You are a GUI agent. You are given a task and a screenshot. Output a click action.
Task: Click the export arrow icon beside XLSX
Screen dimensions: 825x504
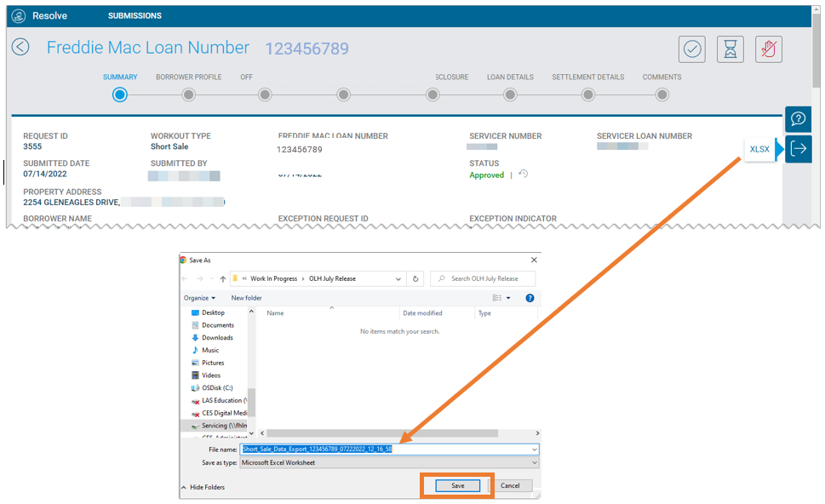click(x=798, y=149)
